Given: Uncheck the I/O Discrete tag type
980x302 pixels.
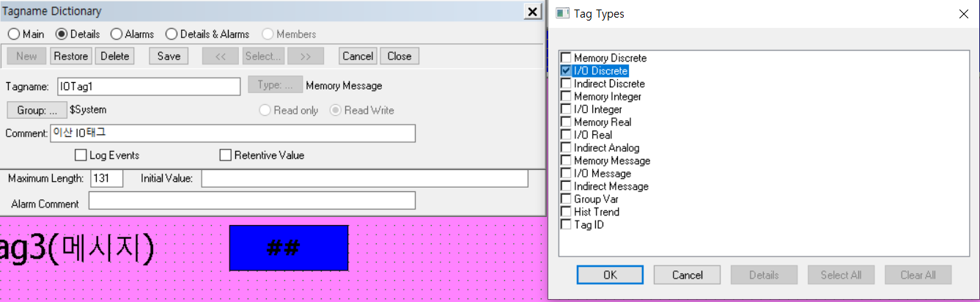Looking at the screenshot, I should coord(566,71).
